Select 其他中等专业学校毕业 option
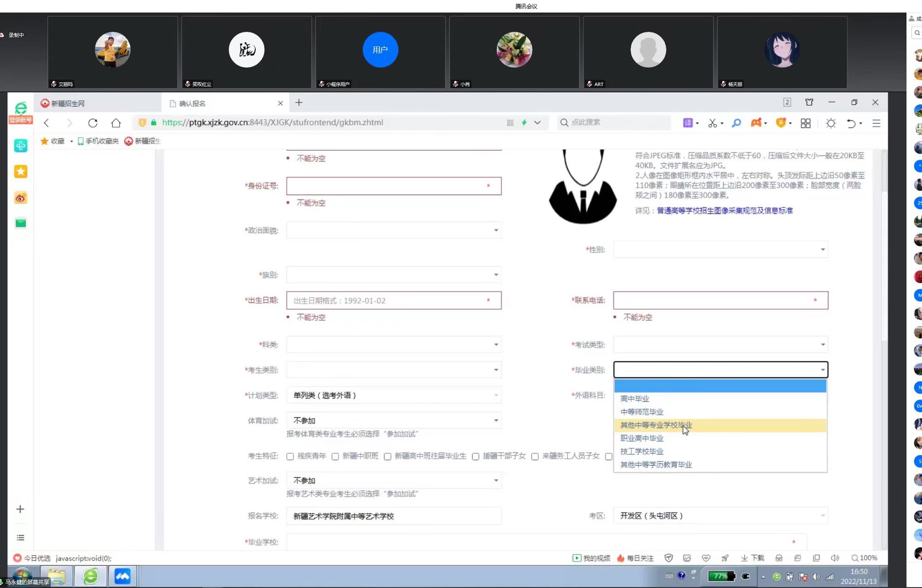The height and width of the screenshot is (588, 922). coord(720,425)
